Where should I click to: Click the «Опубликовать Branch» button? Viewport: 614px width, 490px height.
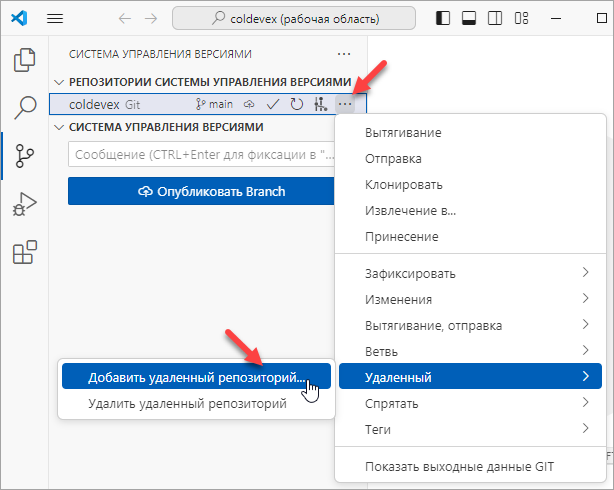point(201,191)
